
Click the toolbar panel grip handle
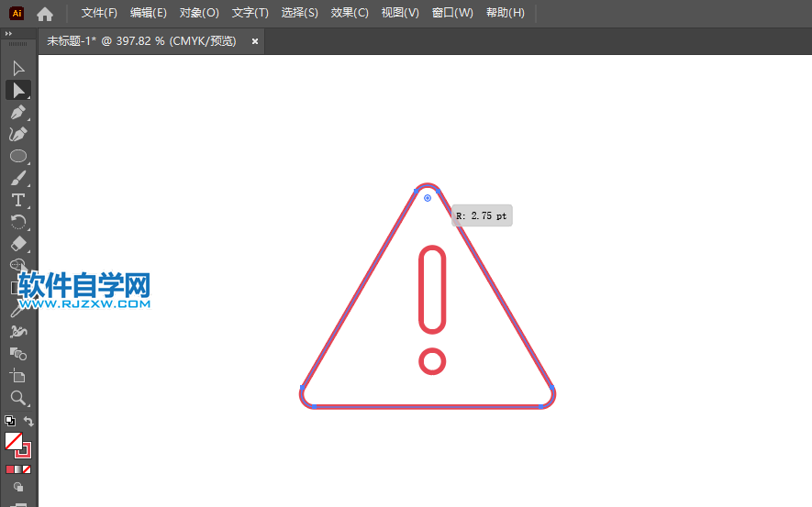click(x=18, y=44)
